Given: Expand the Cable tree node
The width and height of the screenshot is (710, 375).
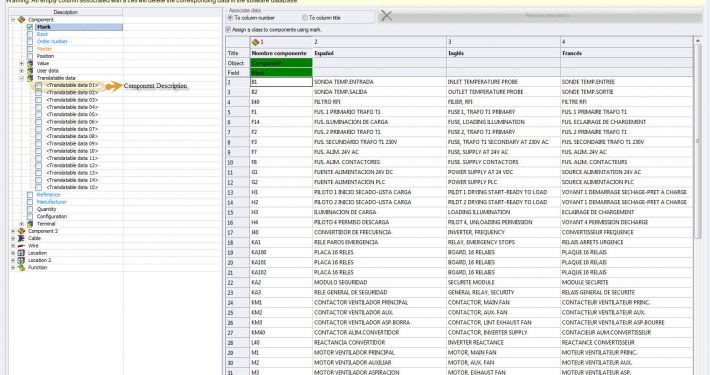Looking at the screenshot, I should pyautogui.click(x=13, y=238).
